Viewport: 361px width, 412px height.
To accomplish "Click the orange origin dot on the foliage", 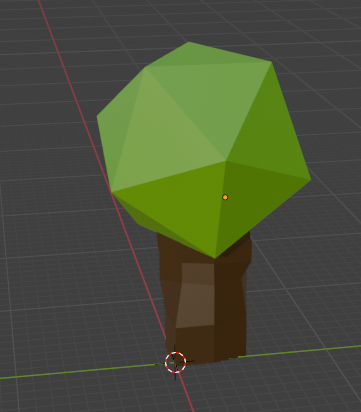I will [x=225, y=197].
